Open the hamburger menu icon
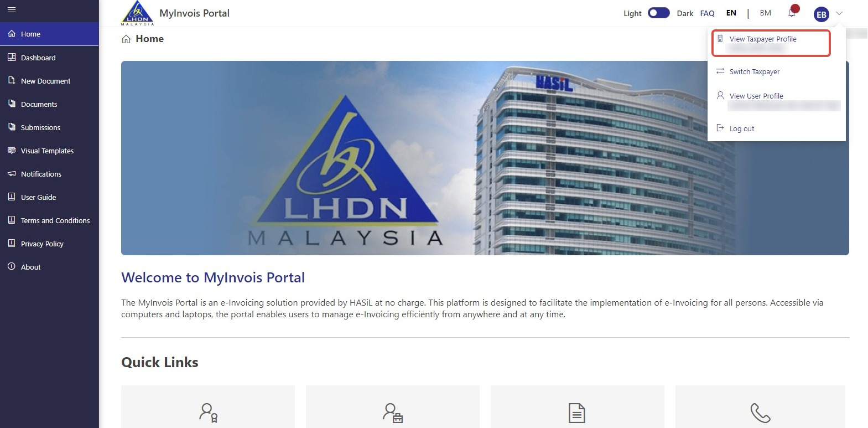 tap(12, 9)
